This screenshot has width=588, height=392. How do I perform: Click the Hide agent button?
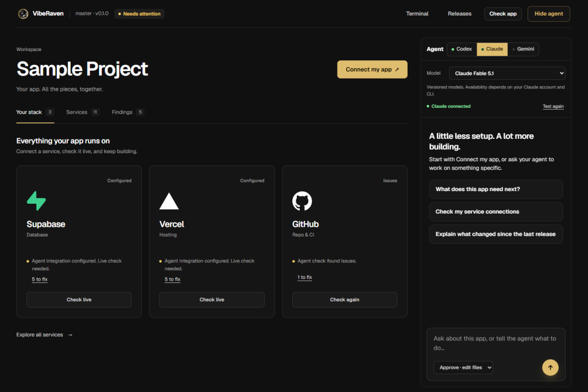[548, 14]
